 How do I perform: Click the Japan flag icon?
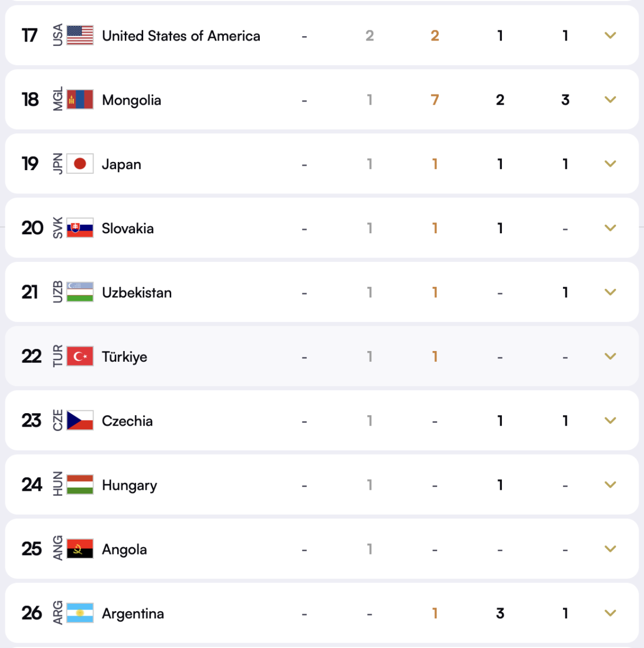click(81, 164)
